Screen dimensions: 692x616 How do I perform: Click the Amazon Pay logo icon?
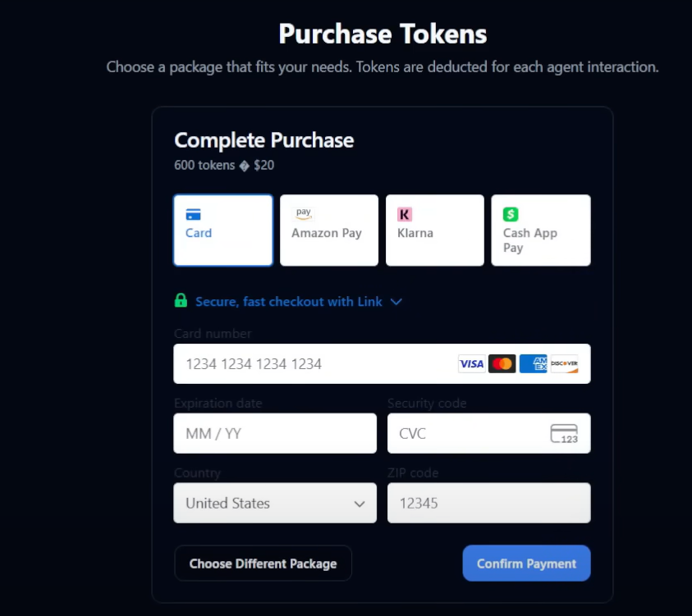point(303,213)
